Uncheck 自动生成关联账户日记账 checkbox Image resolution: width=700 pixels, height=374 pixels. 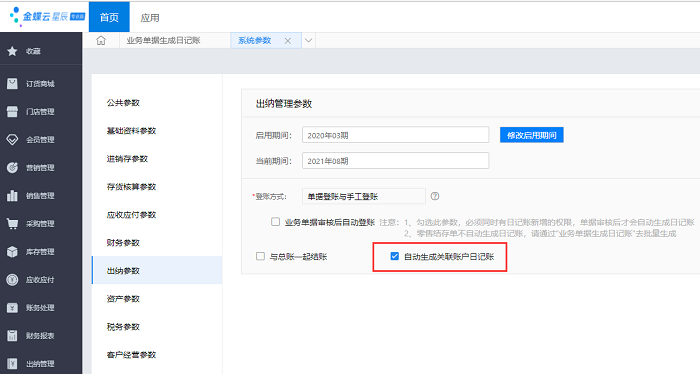[394, 256]
